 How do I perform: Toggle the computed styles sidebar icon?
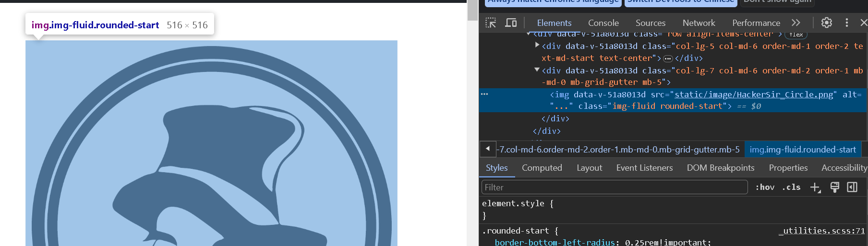(x=852, y=187)
